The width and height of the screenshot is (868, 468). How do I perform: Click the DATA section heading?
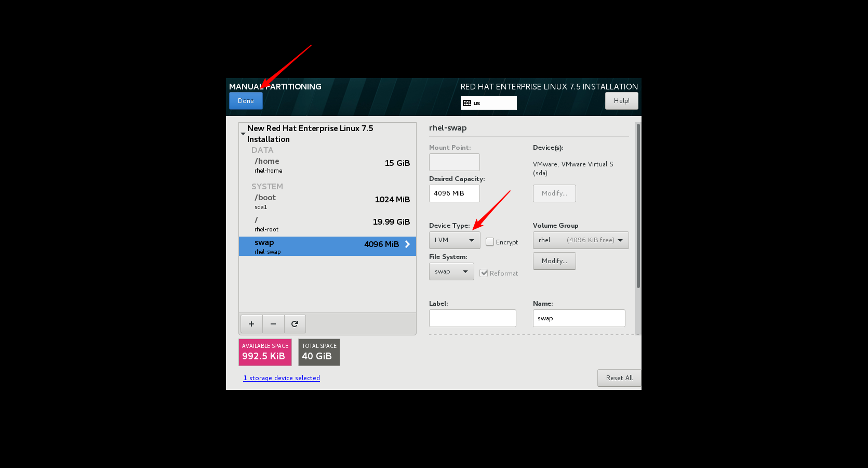pos(262,150)
